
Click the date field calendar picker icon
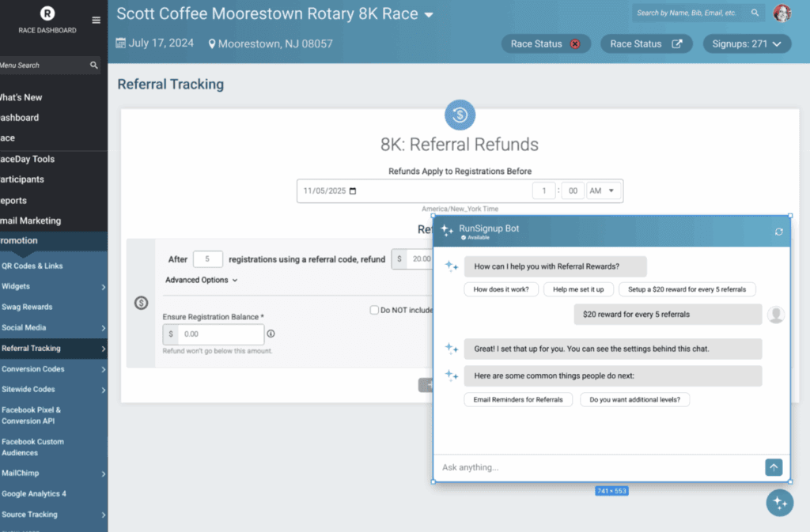tap(353, 191)
